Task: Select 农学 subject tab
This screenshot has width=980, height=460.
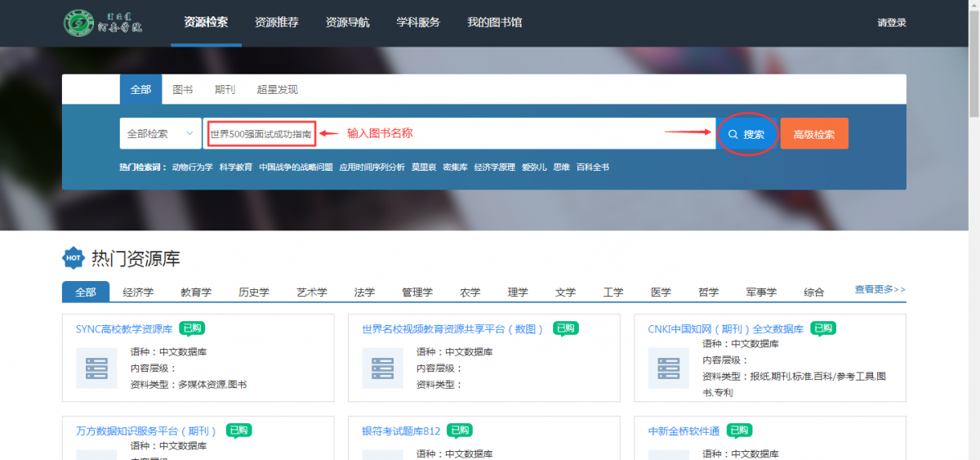Action: [x=470, y=292]
